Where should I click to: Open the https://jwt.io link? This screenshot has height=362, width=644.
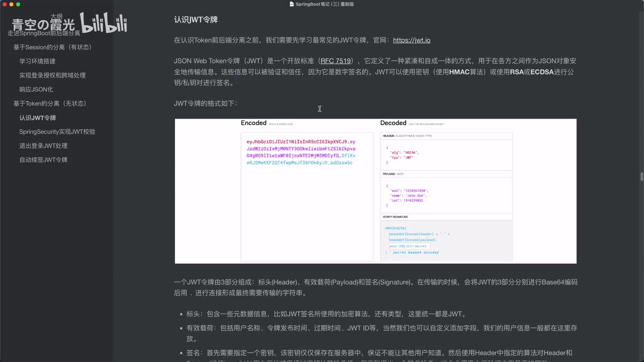(x=412, y=40)
